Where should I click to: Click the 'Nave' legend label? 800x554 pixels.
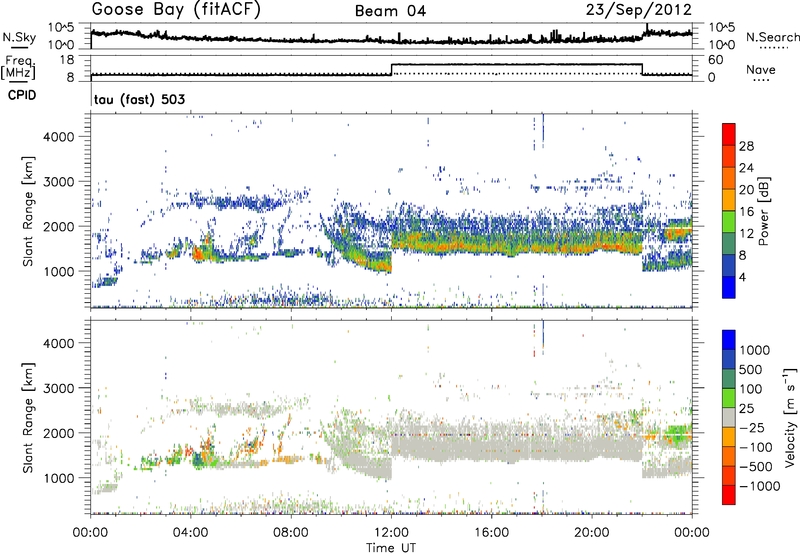tap(760, 70)
